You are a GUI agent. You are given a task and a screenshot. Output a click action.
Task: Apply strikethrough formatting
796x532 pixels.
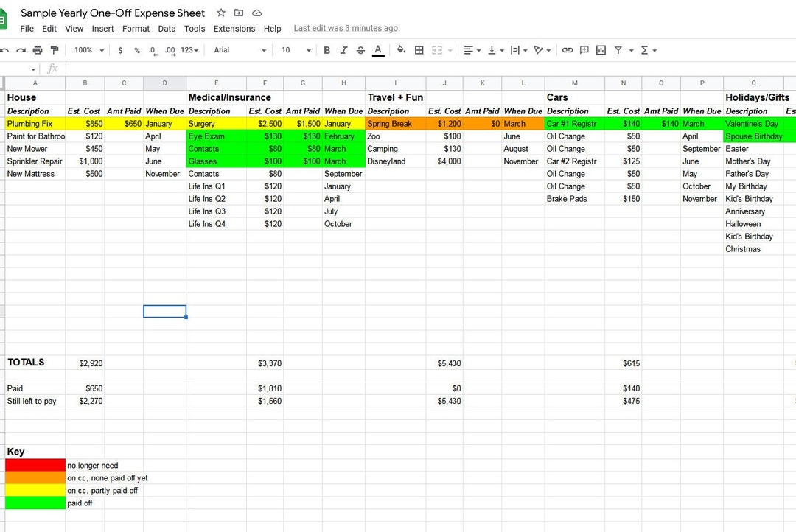[359, 50]
